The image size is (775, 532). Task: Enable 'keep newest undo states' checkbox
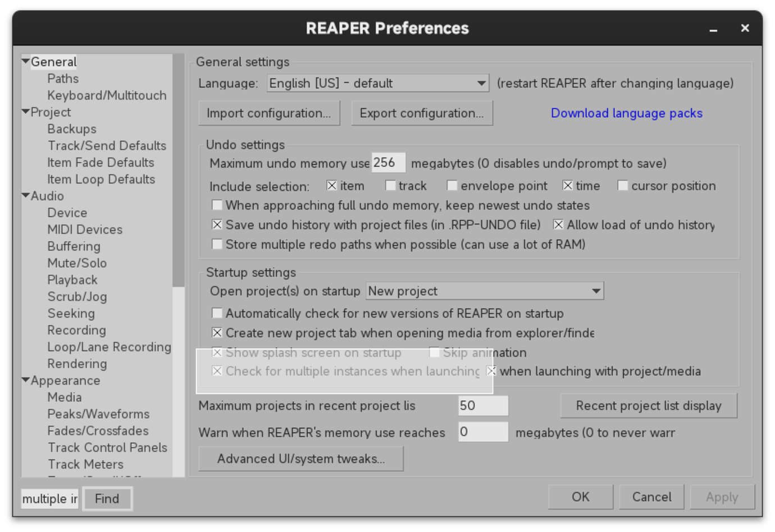[x=217, y=205]
